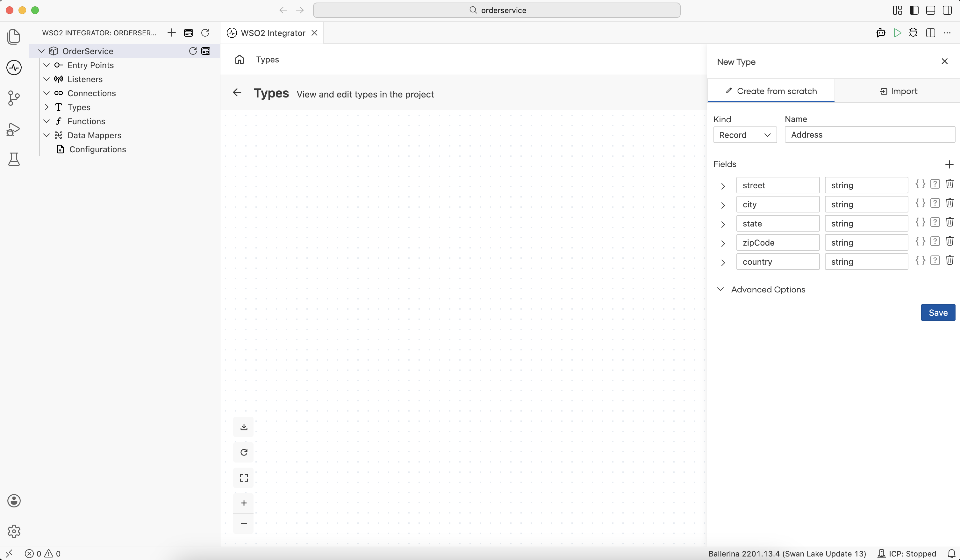Screen dimensions: 960x560
Task: Split the editor right
Action: [930, 33]
